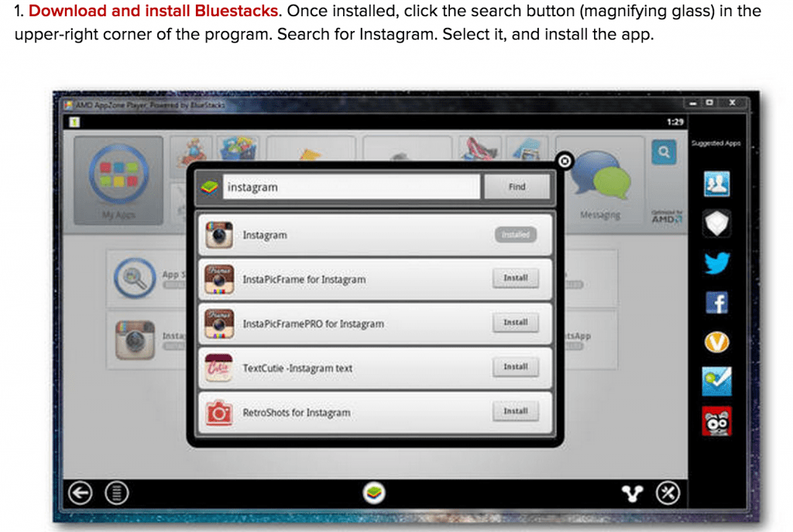The image size is (793, 532).
Task: Close the search popup with round X
Action: 565,161
